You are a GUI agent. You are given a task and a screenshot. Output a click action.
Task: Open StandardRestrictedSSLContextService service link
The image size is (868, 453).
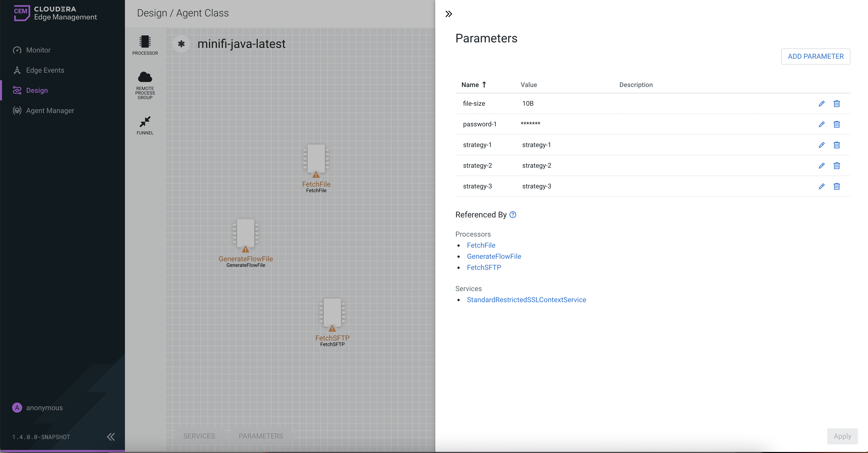(x=526, y=300)
